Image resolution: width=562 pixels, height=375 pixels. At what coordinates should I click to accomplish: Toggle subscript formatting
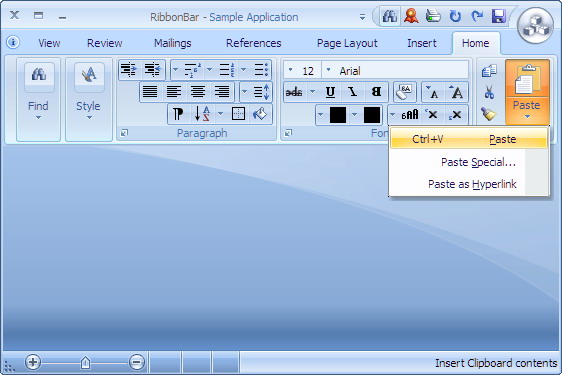pyautogui.click(x=455, y=115)
